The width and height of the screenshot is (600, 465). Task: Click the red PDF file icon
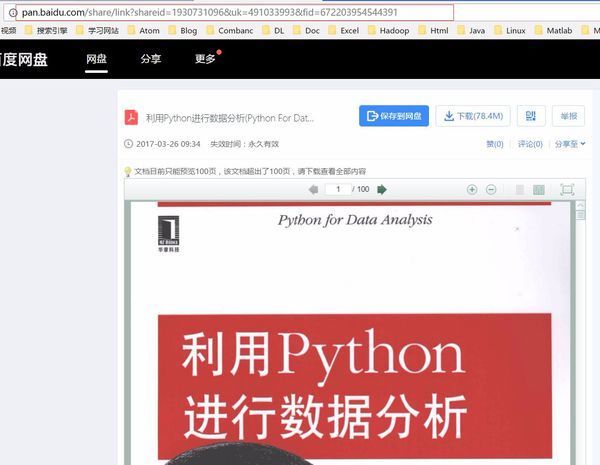click(131, 117)
